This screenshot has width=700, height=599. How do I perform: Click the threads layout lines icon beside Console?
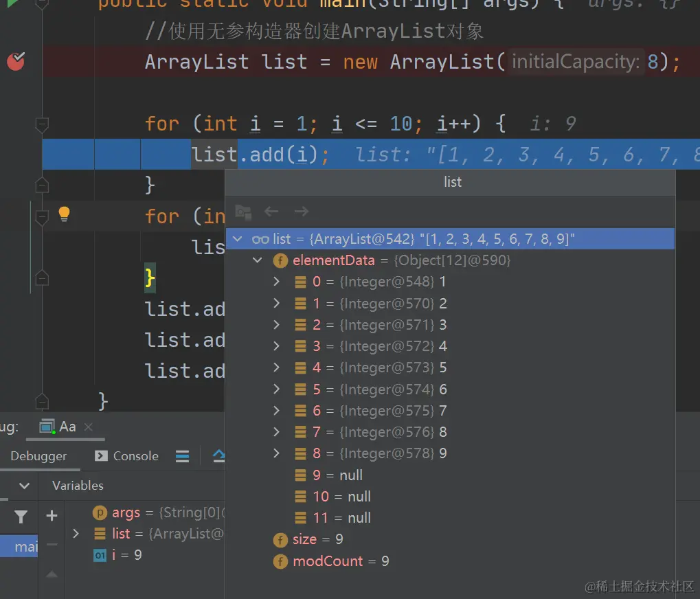[182, 456]
